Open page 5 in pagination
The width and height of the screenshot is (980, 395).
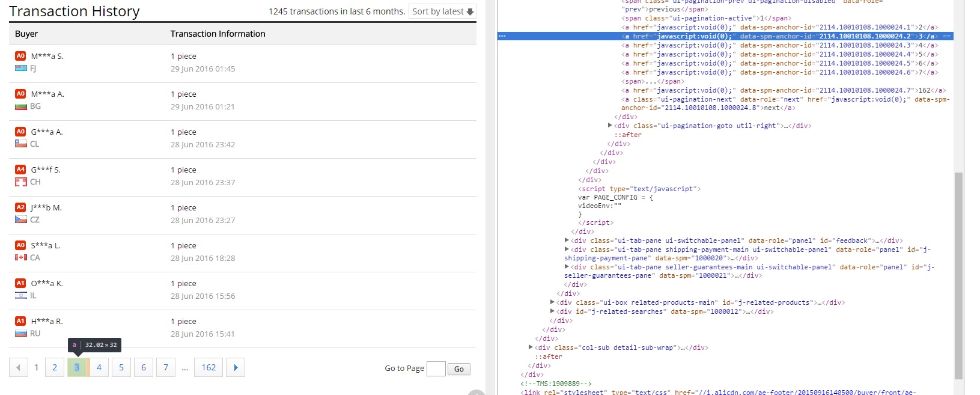point(121,367)
